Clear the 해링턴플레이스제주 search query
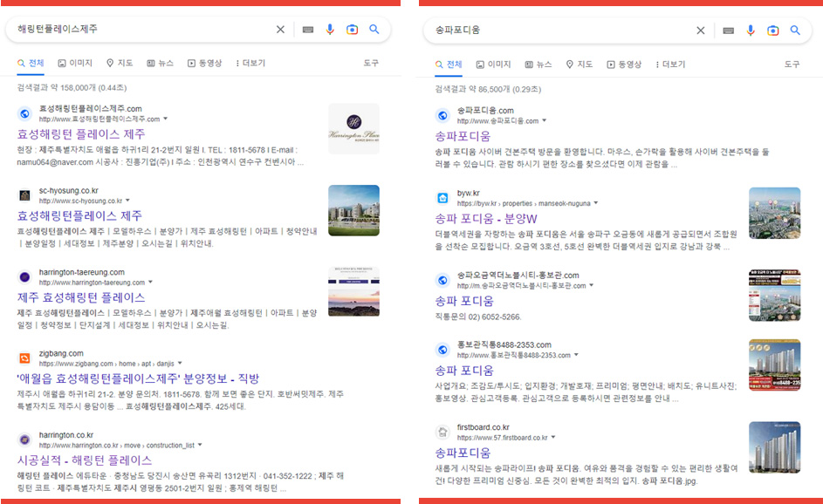Viewport: 823px width, 504px height. (x=280, y=30)
